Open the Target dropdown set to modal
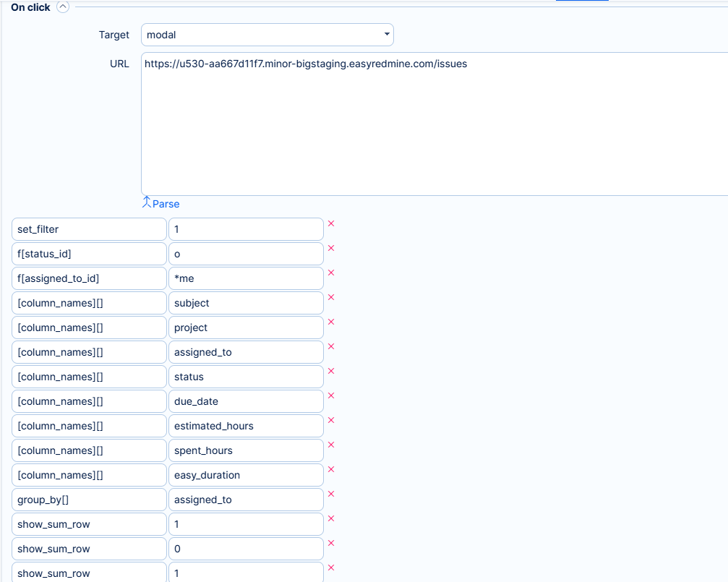Viewport: 728px width, 582px height. point(267,35)
